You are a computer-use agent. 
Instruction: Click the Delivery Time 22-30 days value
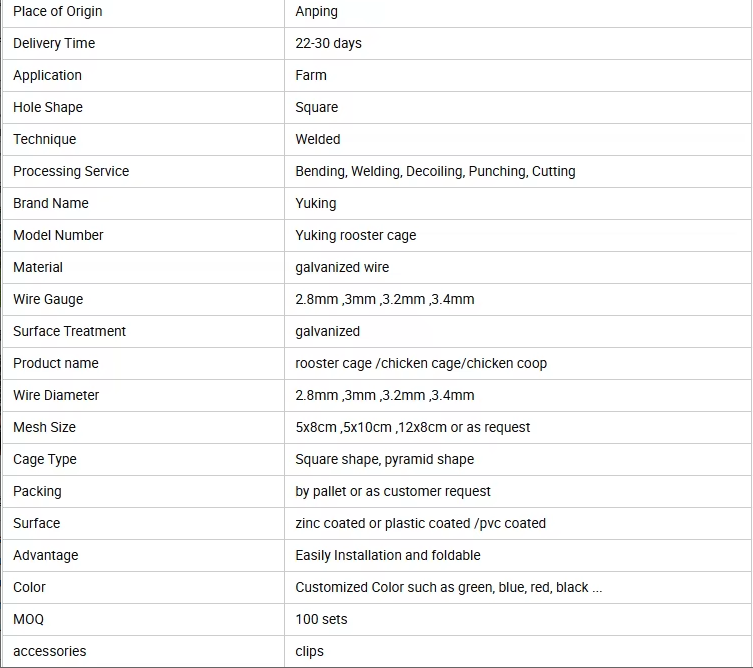tap(328, 43)
